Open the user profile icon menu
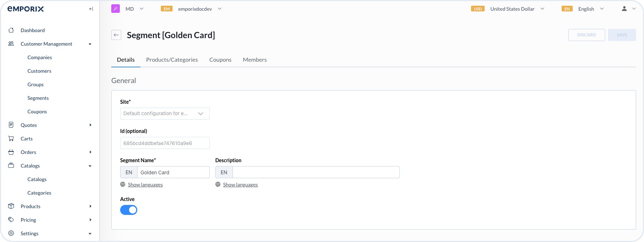This screenshot has height=242, width=644. 624,9
